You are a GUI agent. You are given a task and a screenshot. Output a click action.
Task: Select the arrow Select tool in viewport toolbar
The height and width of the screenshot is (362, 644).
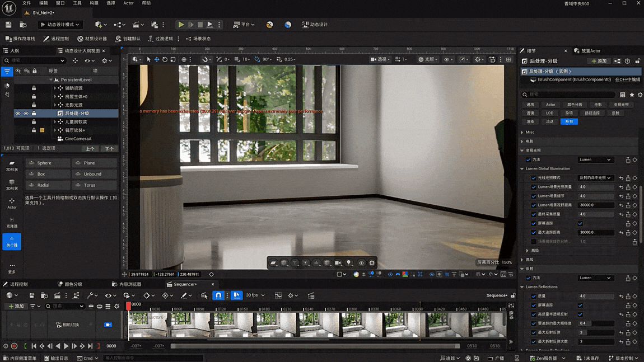point(148,59)
